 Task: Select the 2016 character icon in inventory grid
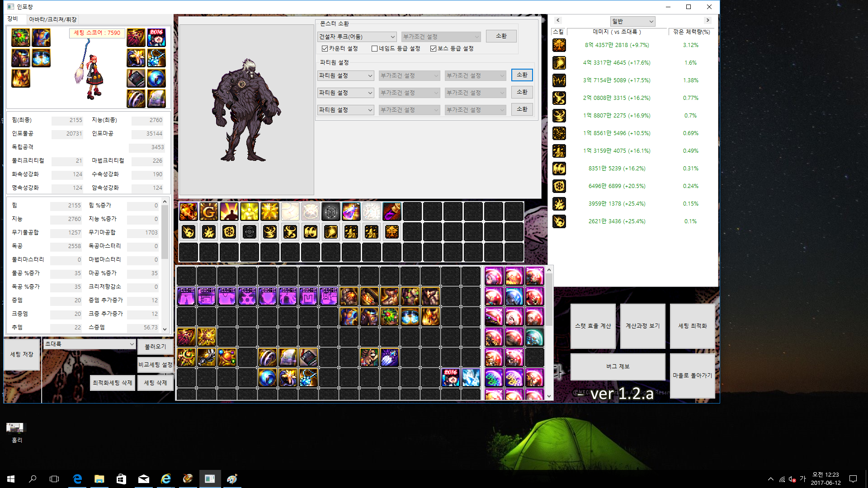(451, 378)
